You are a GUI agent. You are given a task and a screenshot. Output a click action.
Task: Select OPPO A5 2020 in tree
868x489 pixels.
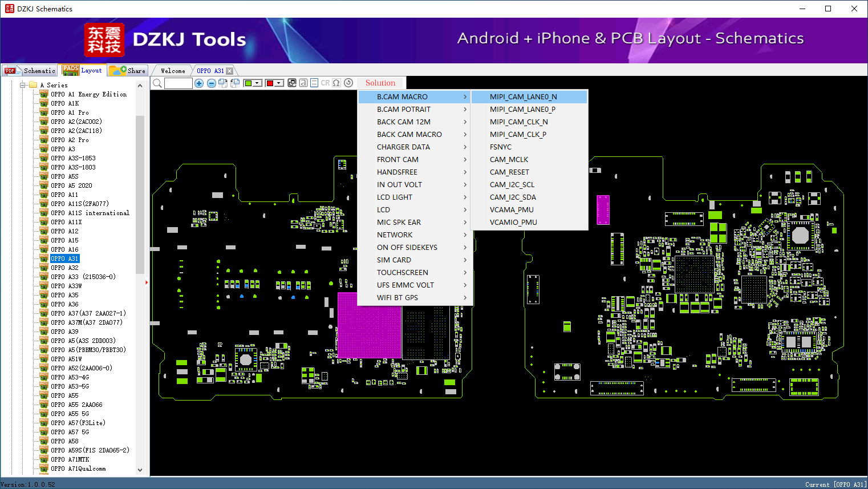tap(71, 185)
